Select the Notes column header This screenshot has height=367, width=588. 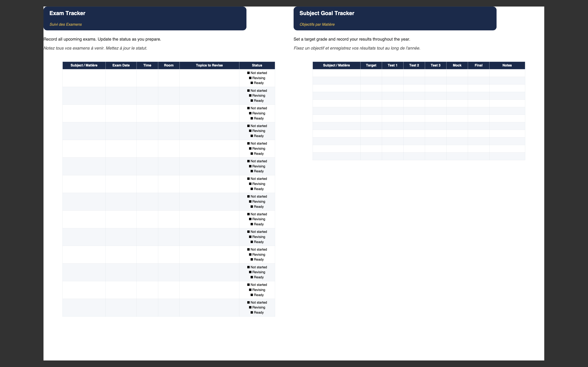click(507, 65)
